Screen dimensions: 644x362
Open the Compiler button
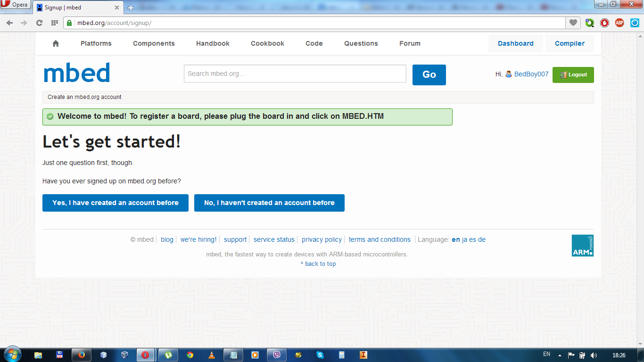[x=570, y=43]
